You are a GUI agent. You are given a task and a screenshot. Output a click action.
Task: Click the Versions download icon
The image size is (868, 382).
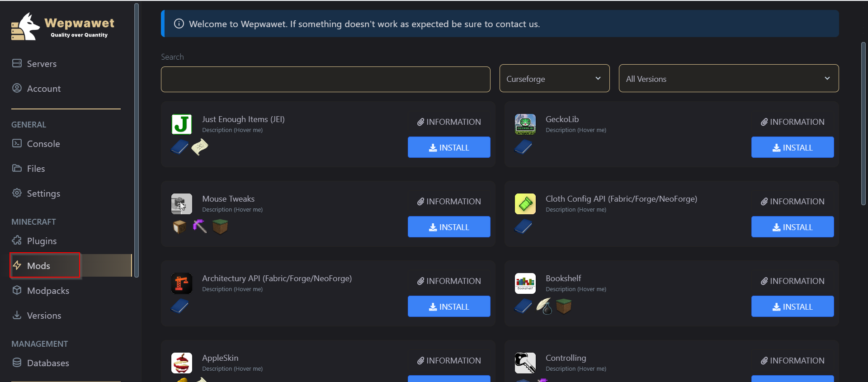click(x=17, y=315)
